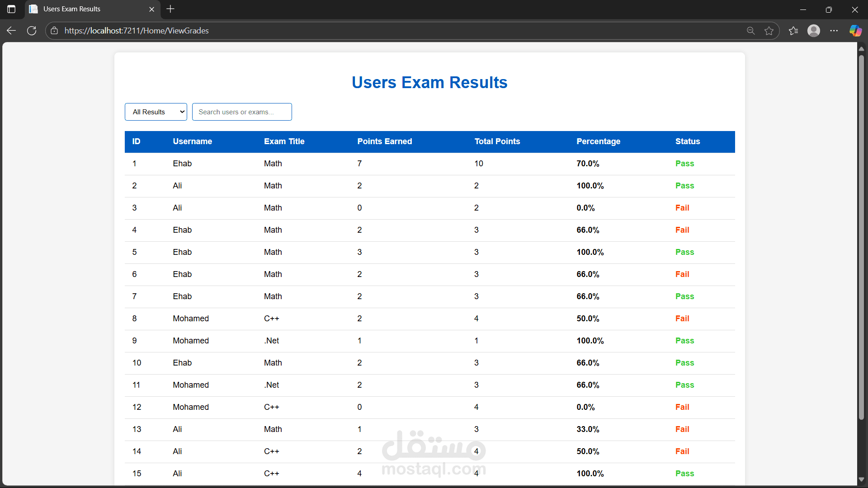Open the browser profile avatar
868x488 pixels.
[x=814, y=31]
